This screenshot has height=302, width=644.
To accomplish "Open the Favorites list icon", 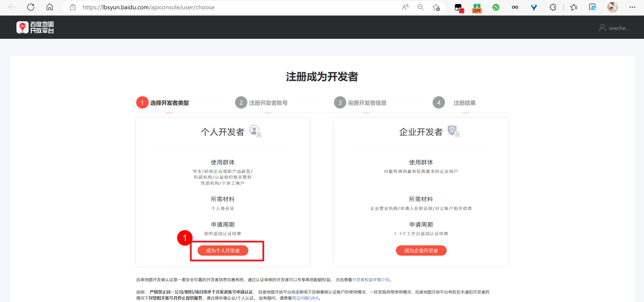I will click(574, 7).
